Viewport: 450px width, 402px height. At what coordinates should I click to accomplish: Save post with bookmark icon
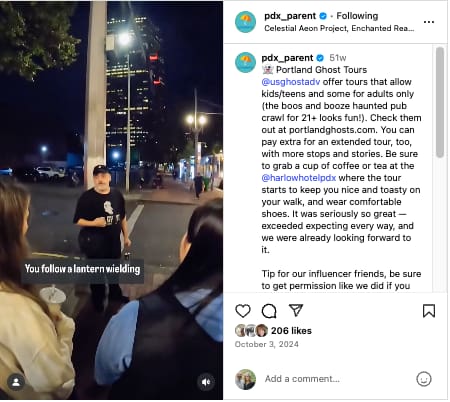pyautogui.click(x=429, y=311)
